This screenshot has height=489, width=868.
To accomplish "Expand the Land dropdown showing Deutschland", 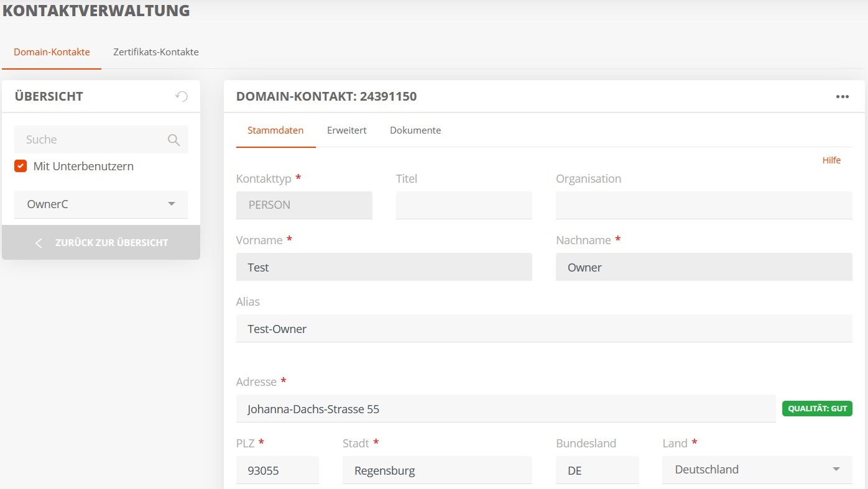I will (757, 470).
